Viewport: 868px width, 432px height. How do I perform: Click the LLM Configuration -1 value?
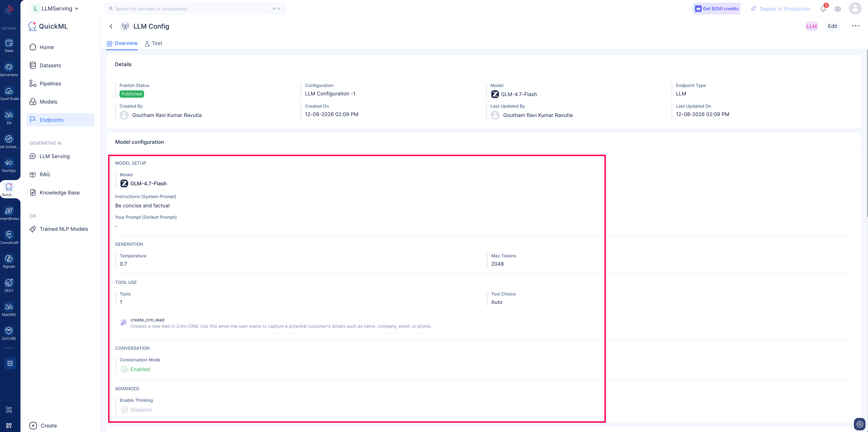(x=330, y=94)
